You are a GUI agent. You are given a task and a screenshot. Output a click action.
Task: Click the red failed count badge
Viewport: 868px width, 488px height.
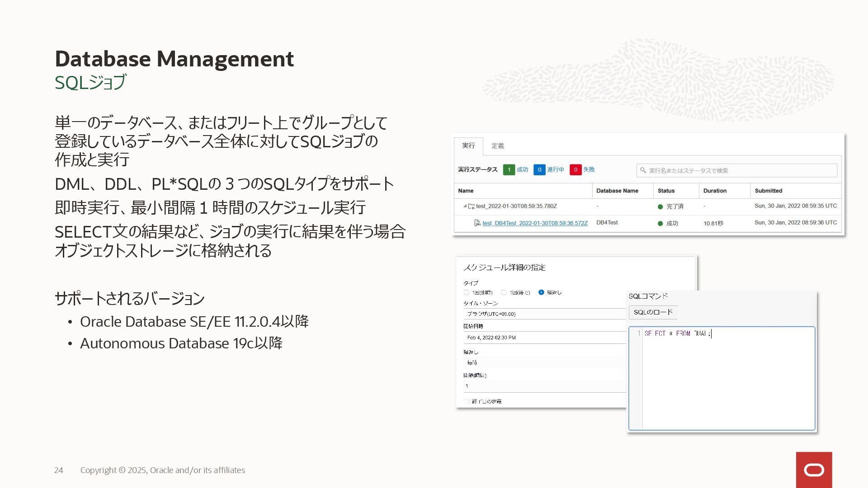[575, 169]
